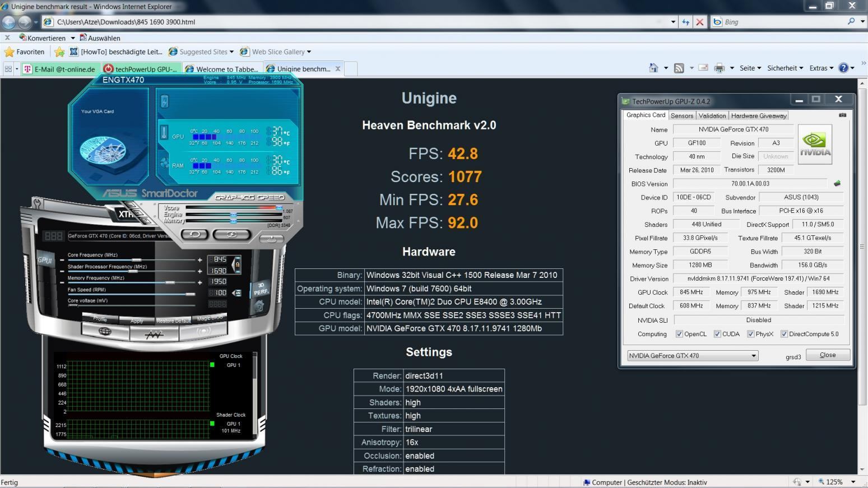868x488 pixels.
Task: Click the Profile button in SmartDoctor
Action: tap(100, 319)
